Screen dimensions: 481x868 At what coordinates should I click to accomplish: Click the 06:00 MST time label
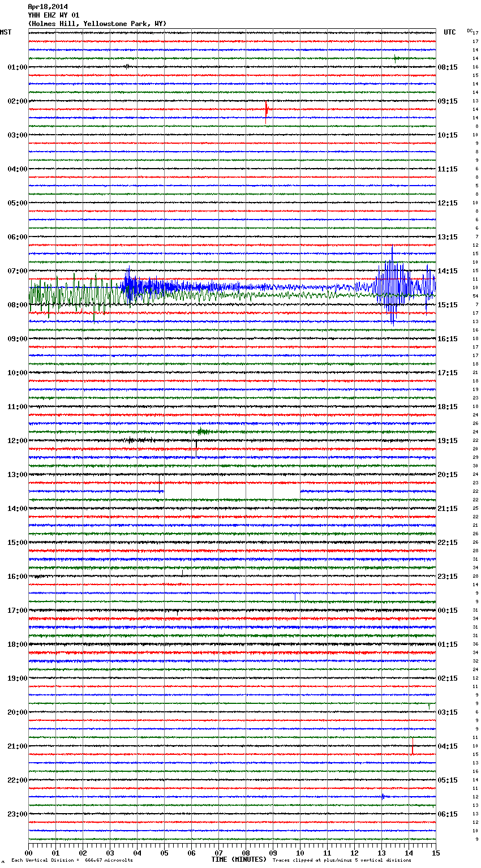pos(17,237)
